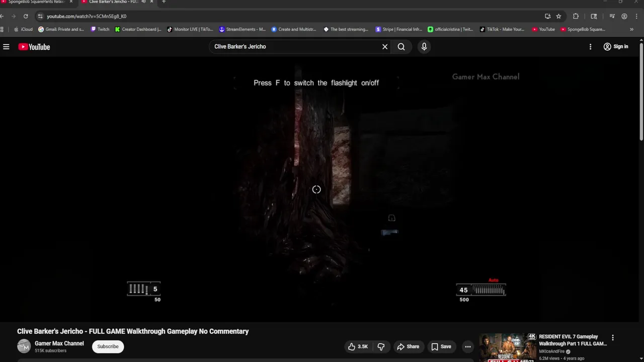Open options menu for Resident Evil 7 video
Image resolution: width=644 pixels, height=362 pixels.
point(613,338)
